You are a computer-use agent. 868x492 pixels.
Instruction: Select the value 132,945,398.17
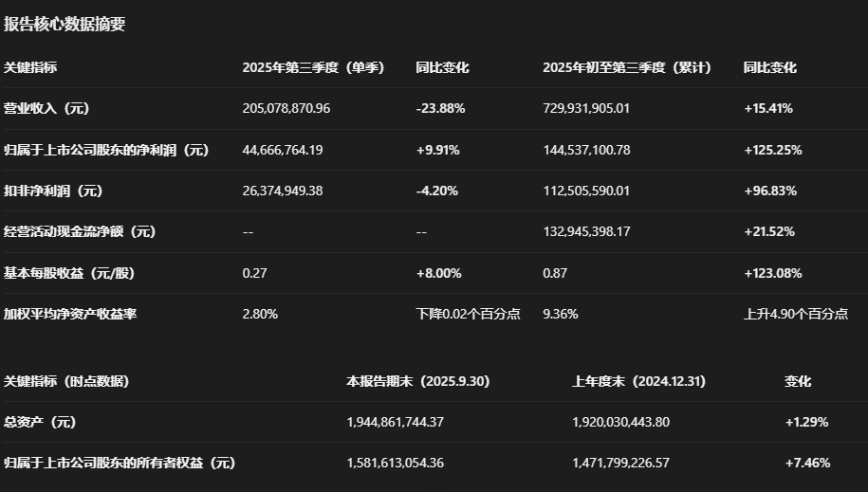[x=586, y=231]
